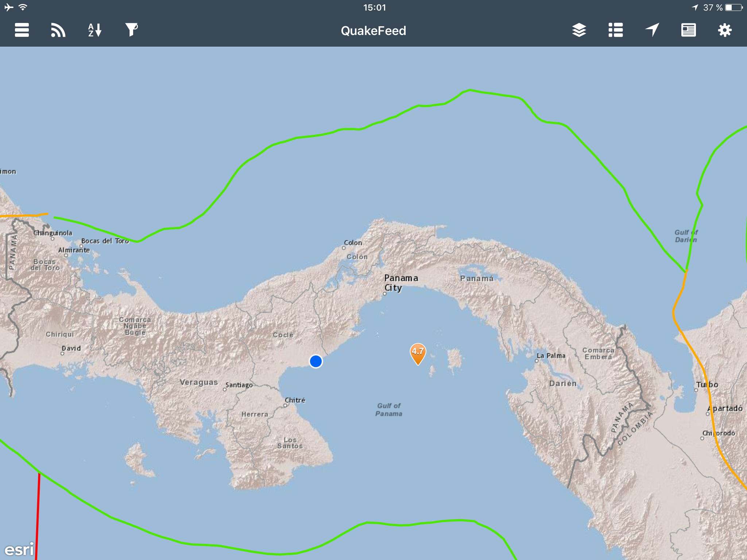Viewport: 747px width, 560px height.
Task: Open the map layers icon
Action: click(579, 30)
